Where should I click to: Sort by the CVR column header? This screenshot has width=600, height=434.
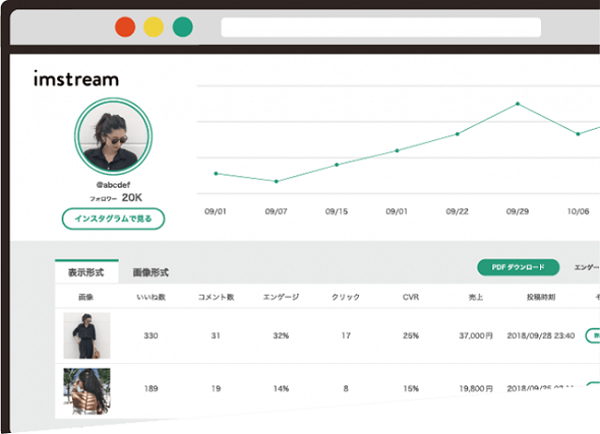point(411,297)
